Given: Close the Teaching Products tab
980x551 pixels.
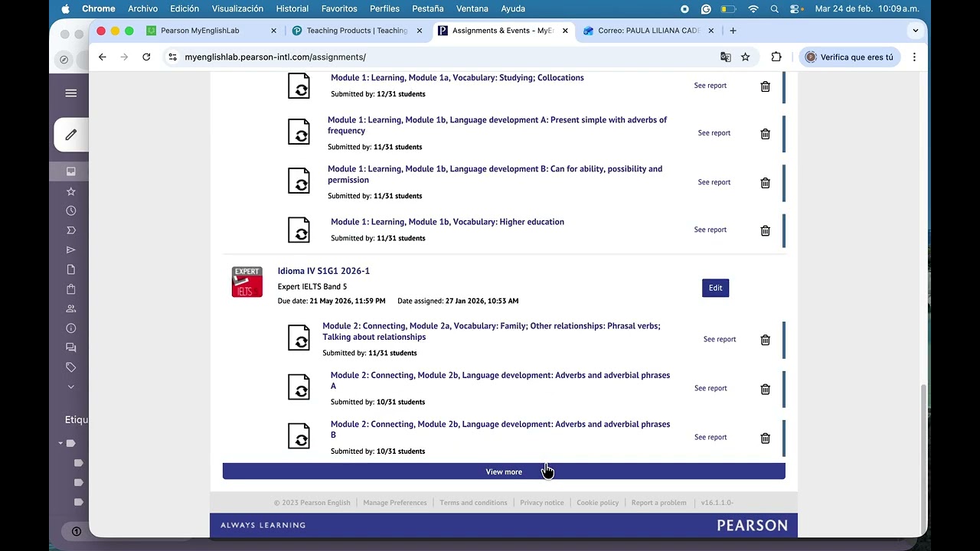Looking at the screenshot, I should click(420, 31).
